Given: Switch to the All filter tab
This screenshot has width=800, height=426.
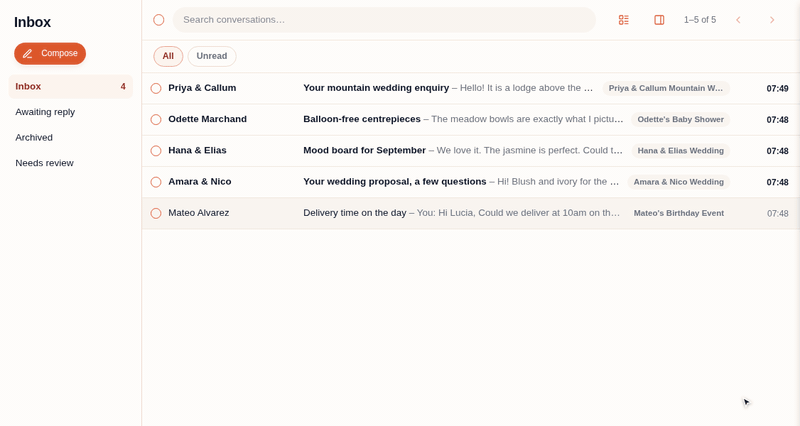Looking at the screenshot, I should click(168, 56).
